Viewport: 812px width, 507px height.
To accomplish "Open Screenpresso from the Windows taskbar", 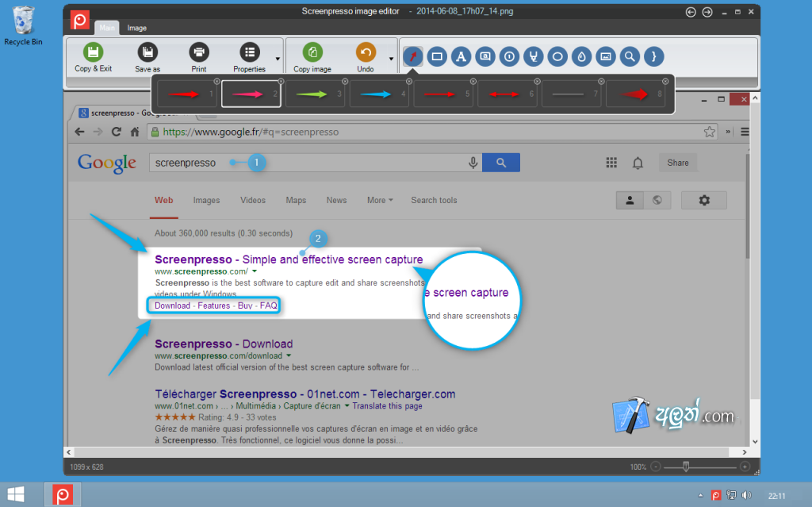I will click(x=63, y=494).
